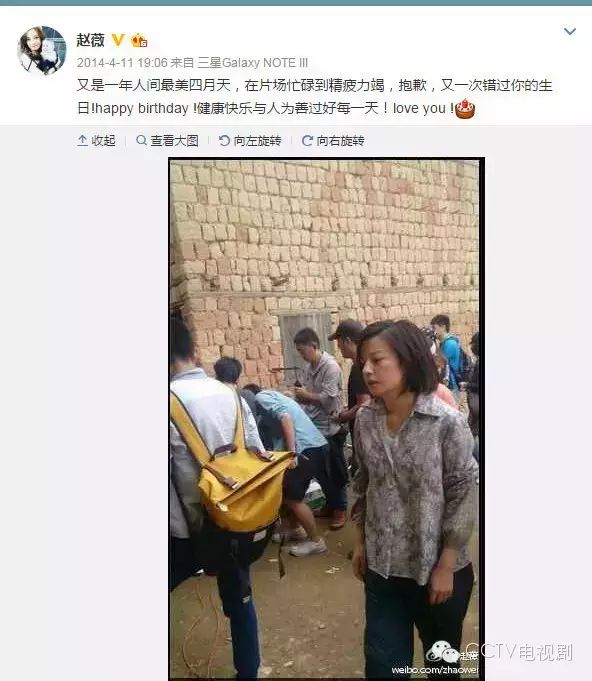
Task: Click the crown membership badge icon
Action: click(x=139, y=40)
